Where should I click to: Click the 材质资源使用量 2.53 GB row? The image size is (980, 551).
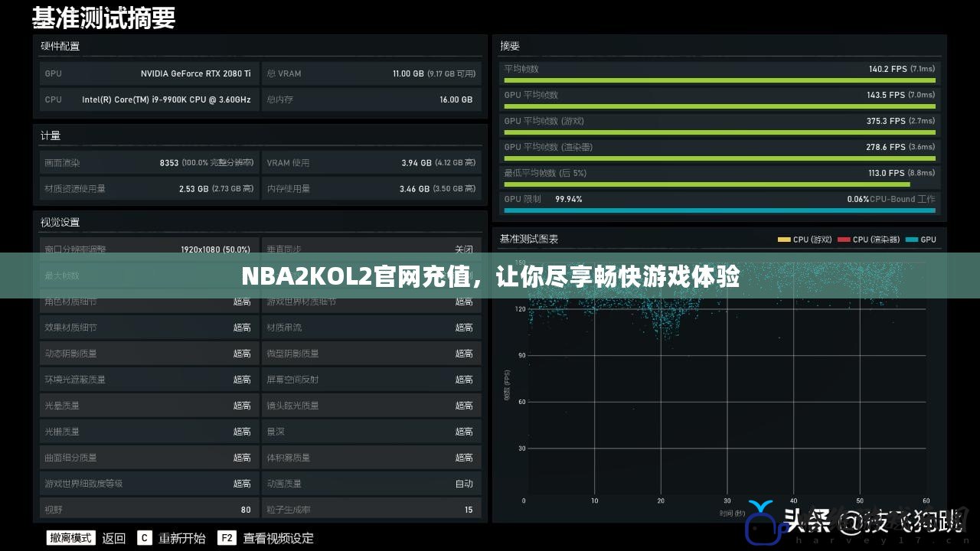tap(149, 189)
